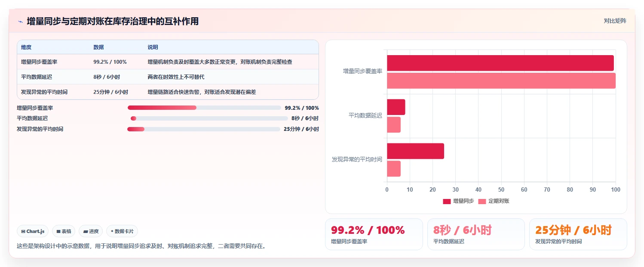Click table cell 两者在时效性上不可替代
The height and width of the screenshot is (267, 644).
176,77
